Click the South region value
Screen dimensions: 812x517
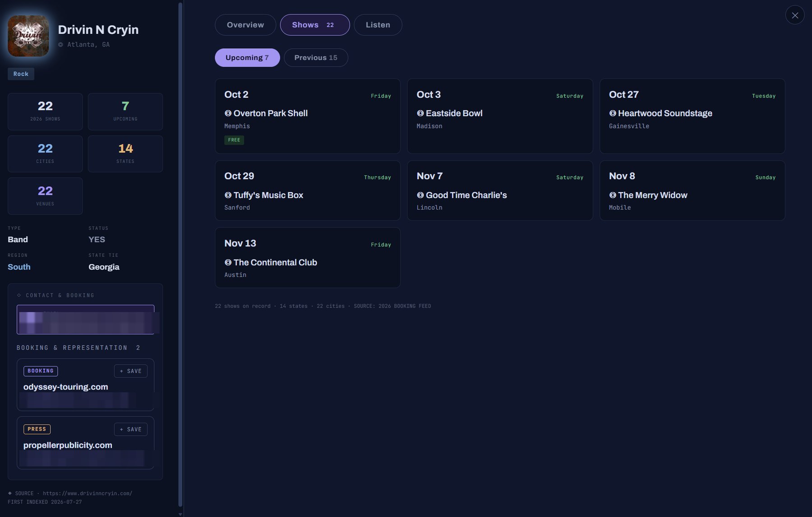tap(19, 267)
